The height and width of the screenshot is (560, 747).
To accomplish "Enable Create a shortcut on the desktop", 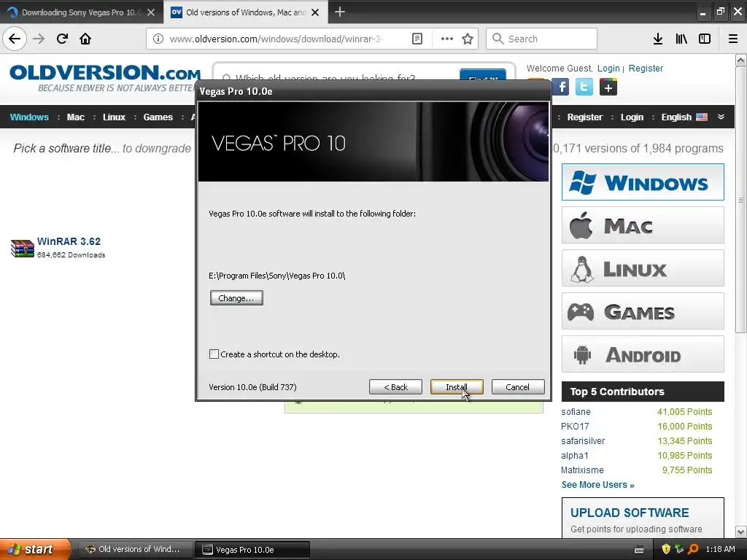I will pos(214,354).
